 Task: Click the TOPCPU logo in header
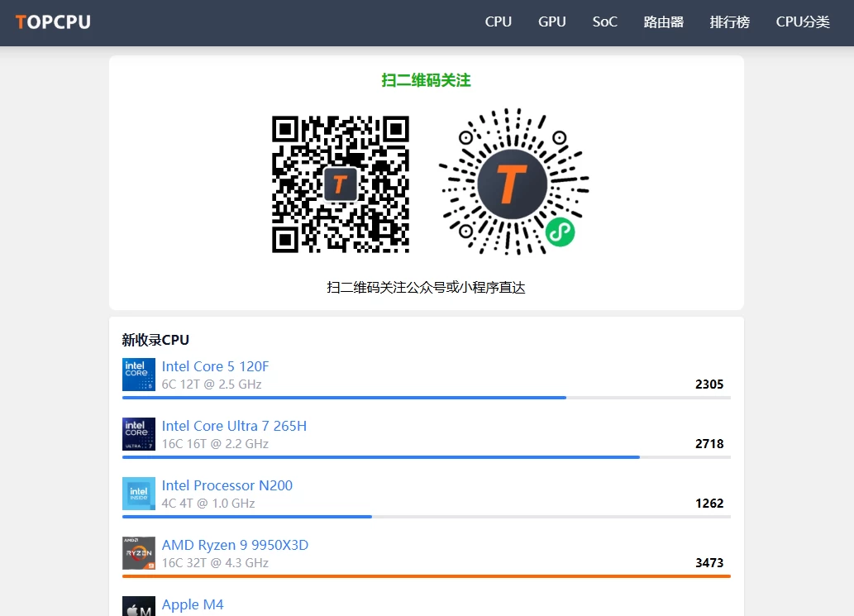pos(53,22)
